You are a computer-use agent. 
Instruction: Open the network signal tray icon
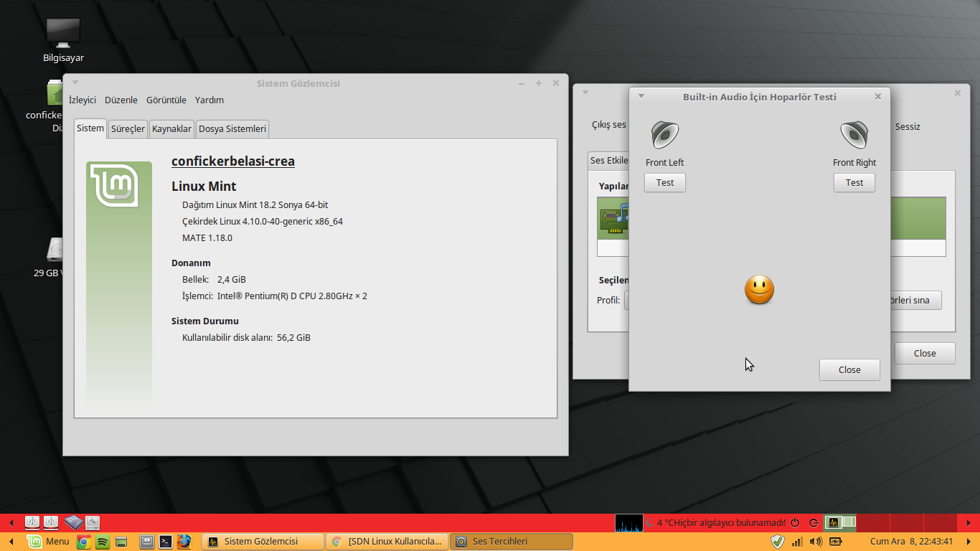tap(797, 542)
